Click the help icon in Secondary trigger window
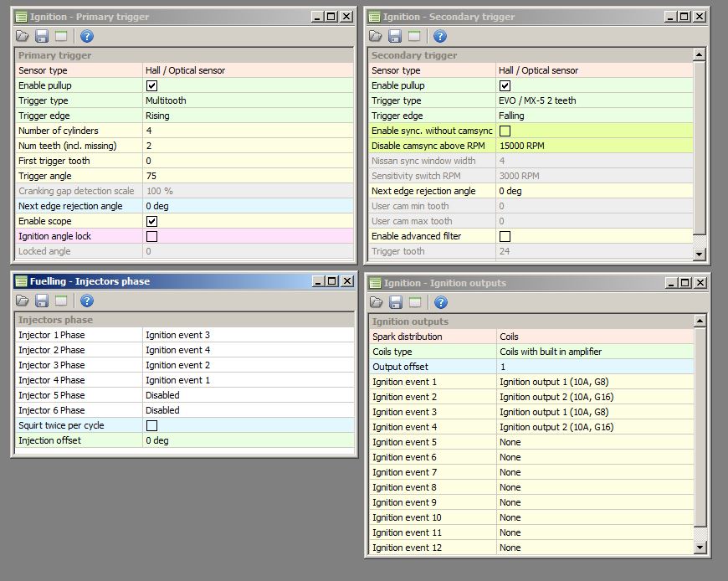This screenshot has height=581, width=728. [x=440, y=36]
